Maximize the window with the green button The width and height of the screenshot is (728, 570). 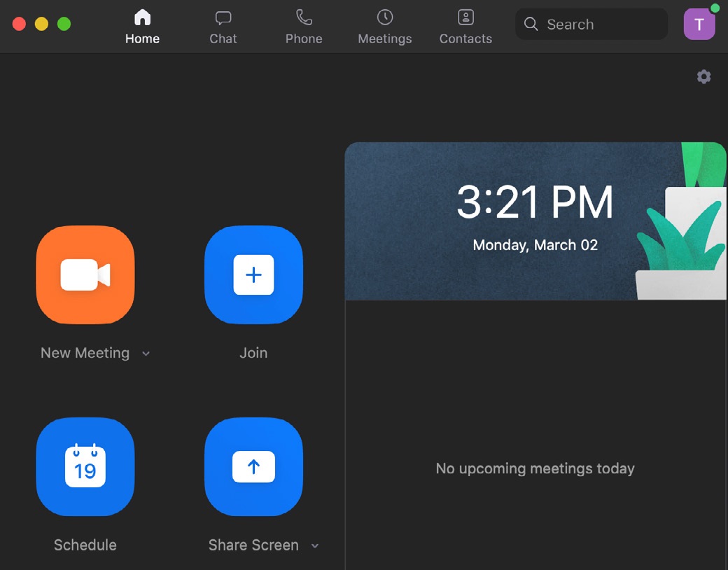click(64, 24)
